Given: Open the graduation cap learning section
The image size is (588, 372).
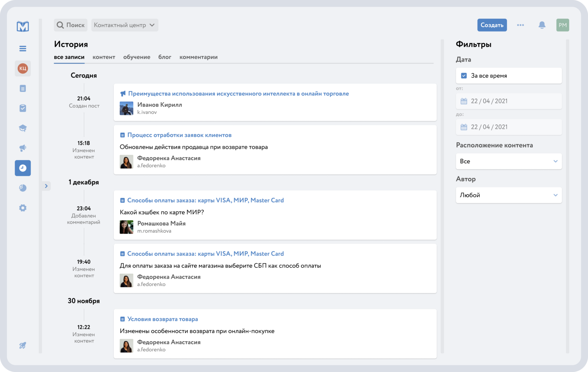Looking at the screenshot, I should (23, 128).
